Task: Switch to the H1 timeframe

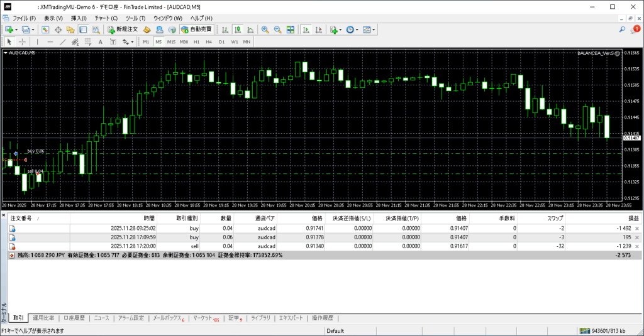Action: pos(196,42)
